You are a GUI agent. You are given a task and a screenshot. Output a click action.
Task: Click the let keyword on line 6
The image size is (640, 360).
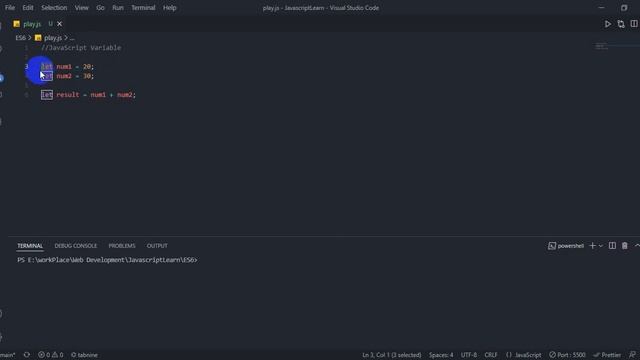coord(47,95)
